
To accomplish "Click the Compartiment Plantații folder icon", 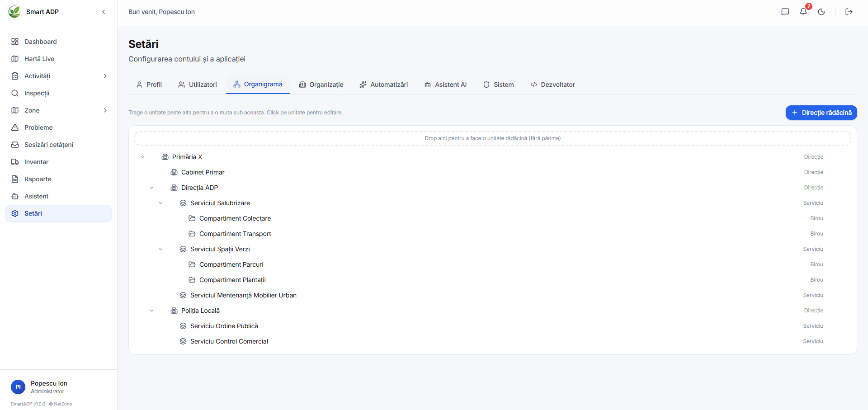I will [192, 280].
